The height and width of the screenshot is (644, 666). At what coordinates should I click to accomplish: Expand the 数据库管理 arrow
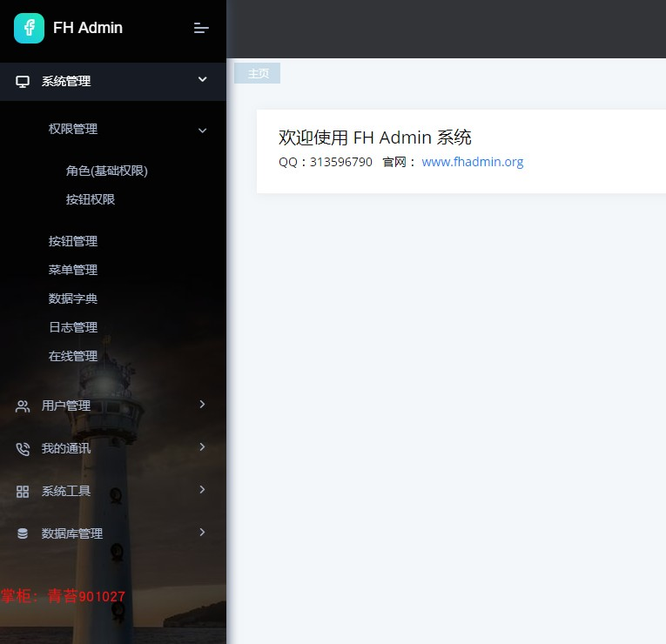202,532
